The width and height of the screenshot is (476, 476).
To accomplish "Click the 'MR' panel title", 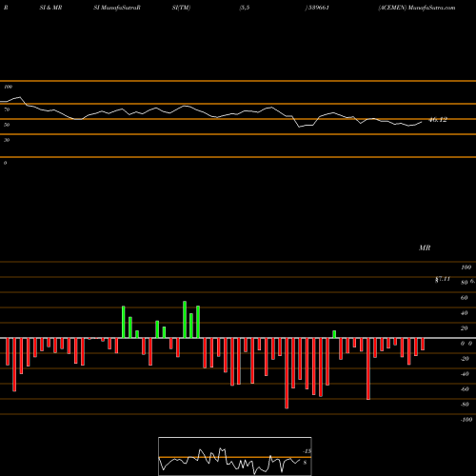I will coord(425,248).
